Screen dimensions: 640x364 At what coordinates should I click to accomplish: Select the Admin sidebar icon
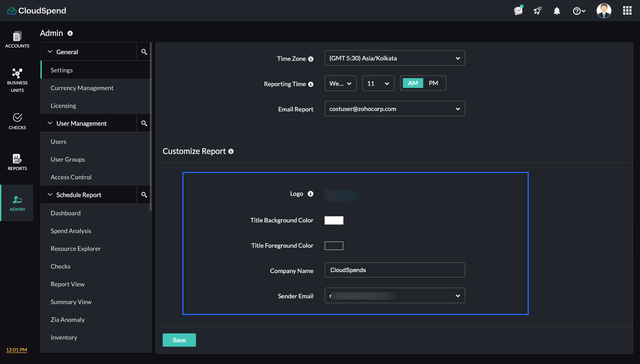pos(17,203)
